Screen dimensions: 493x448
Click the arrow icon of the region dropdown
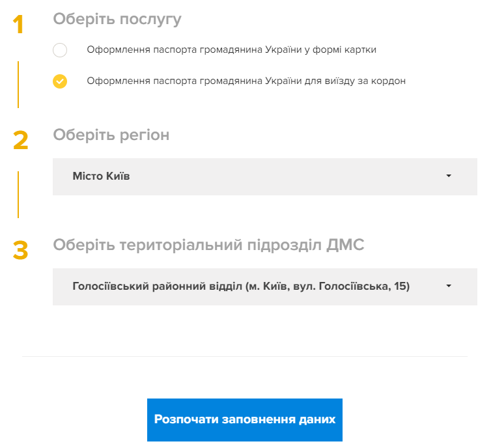pos(449,176)
